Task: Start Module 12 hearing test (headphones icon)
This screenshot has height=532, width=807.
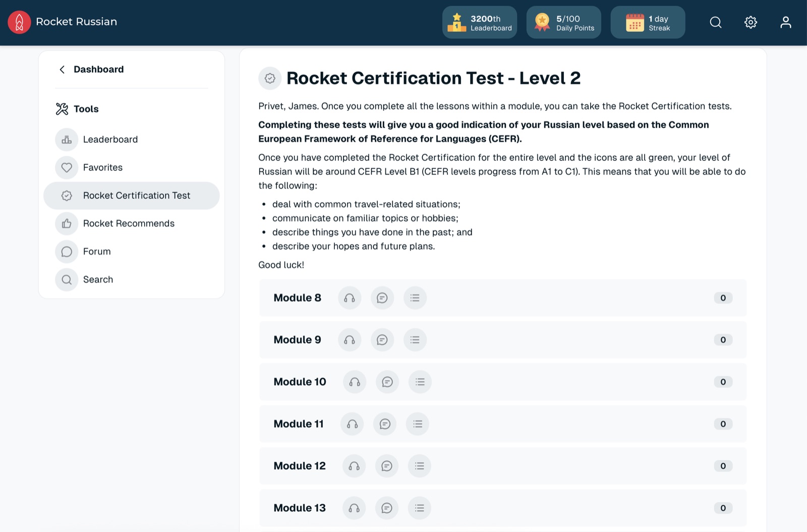Action: [x=354, y=466]
